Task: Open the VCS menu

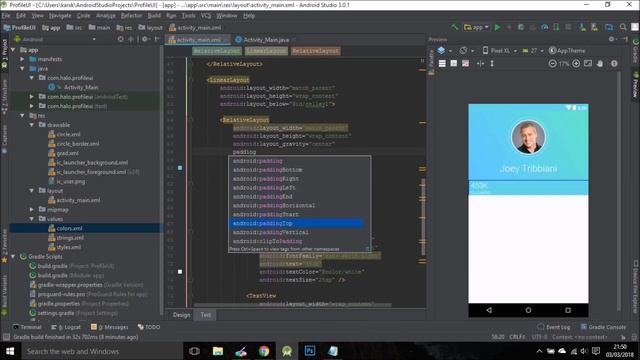Action: click(x=206, y=16)
